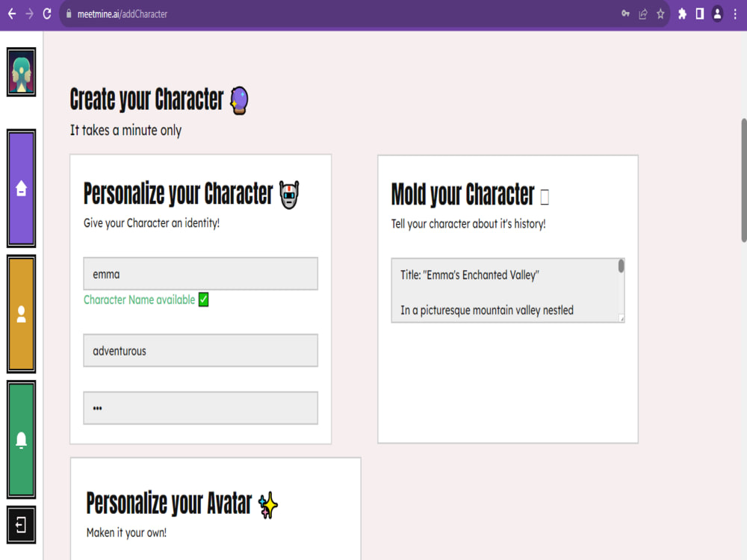Viewport: 747px width, 560px height.
Task: Click the 'Character Name available' text
Action: 139,299
